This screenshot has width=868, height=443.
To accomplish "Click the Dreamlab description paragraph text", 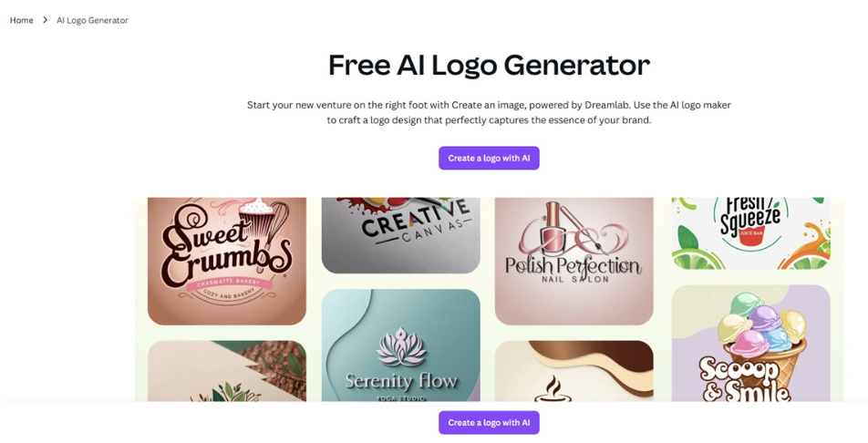I will (489, 112).
